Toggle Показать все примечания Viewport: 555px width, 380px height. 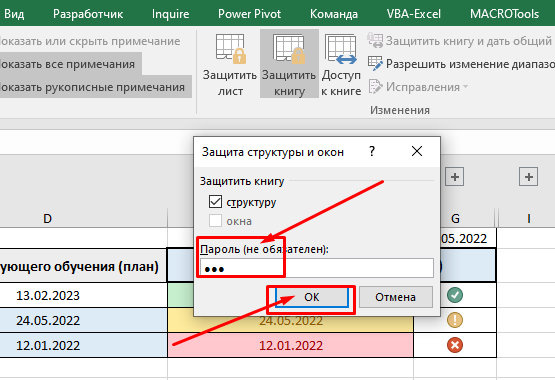click(x=67, y=64)
